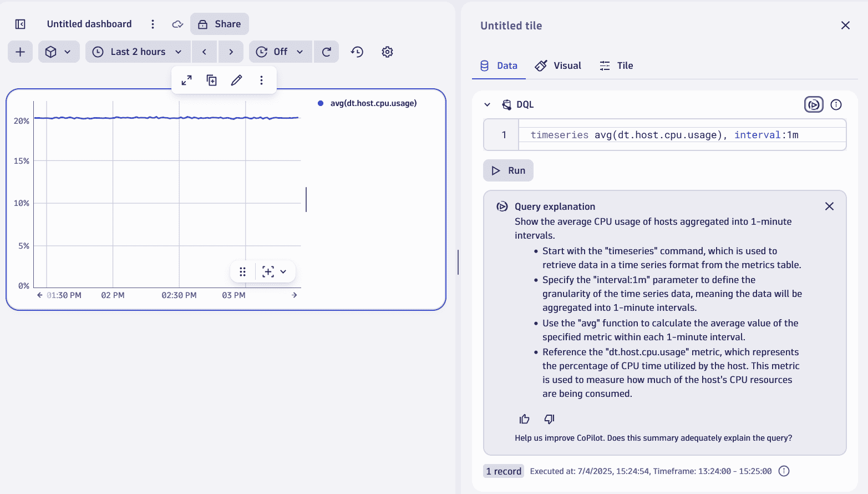Dismiss the Query explanation box

[829, 206]
